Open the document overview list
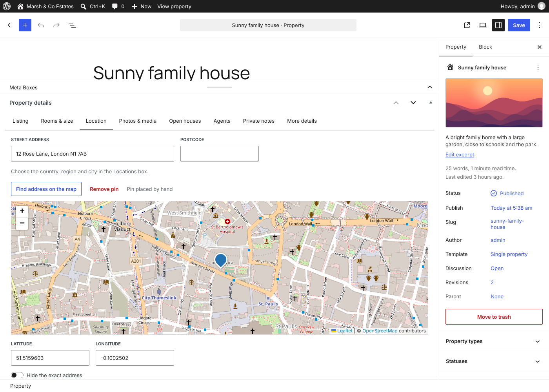Image resolution: width=549 pixels, height=392 pixels. tap(72, 25)
